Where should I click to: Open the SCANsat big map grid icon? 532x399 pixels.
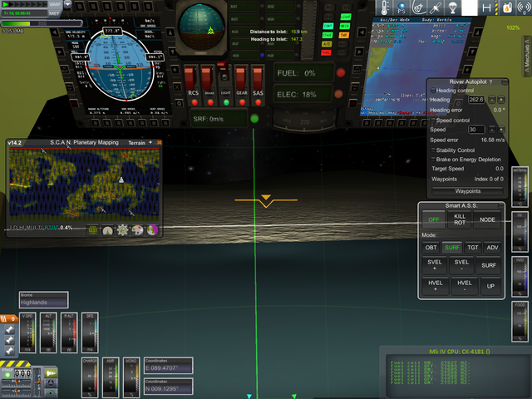coord(92,230)
